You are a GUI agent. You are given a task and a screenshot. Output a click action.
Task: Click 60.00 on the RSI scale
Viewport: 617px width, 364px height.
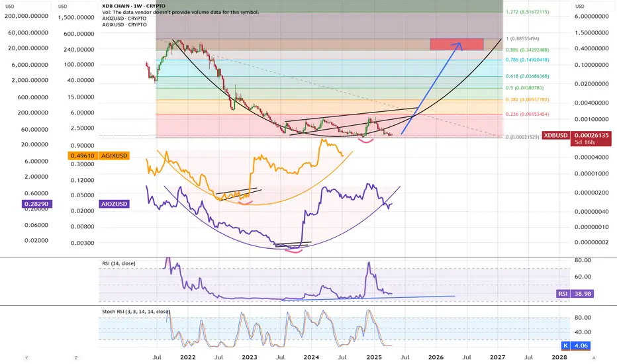click(583, 277)
